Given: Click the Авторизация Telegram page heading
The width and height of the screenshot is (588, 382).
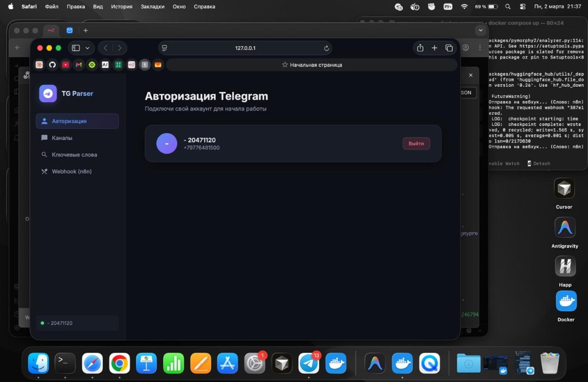Looking at the screenshot, I should (x=206, y=96).
